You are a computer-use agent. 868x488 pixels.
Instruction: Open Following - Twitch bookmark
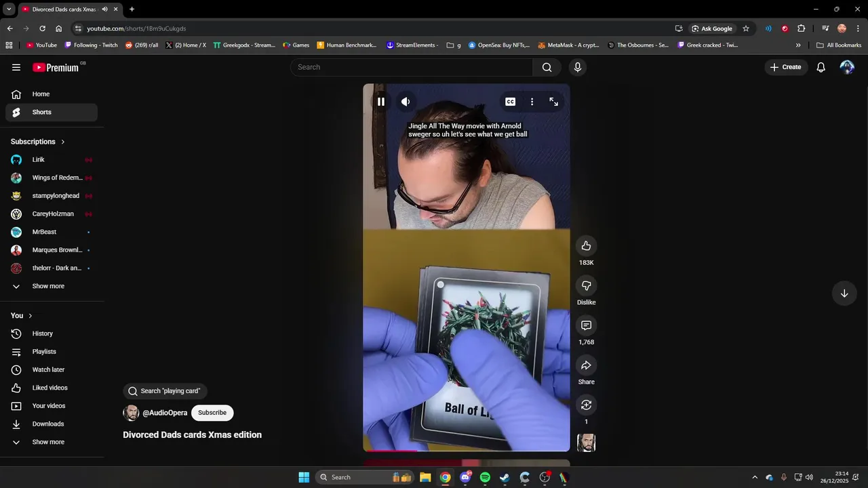[x=92, y=45]
